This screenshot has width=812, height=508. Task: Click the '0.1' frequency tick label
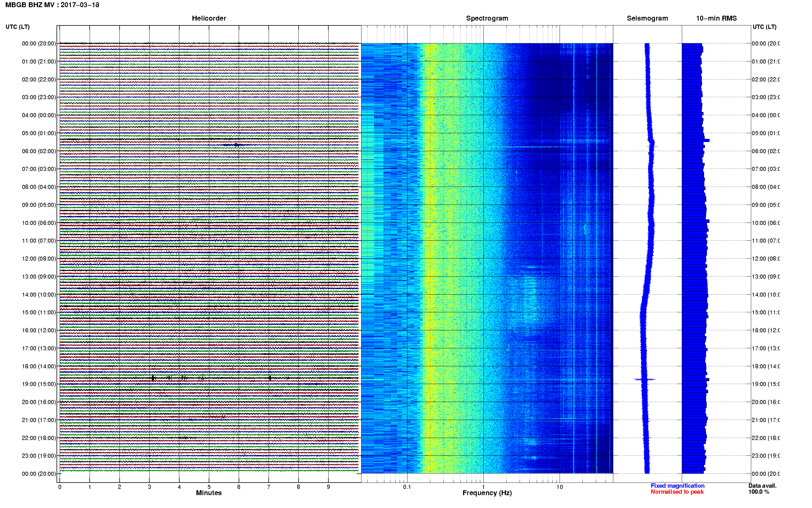407,487
